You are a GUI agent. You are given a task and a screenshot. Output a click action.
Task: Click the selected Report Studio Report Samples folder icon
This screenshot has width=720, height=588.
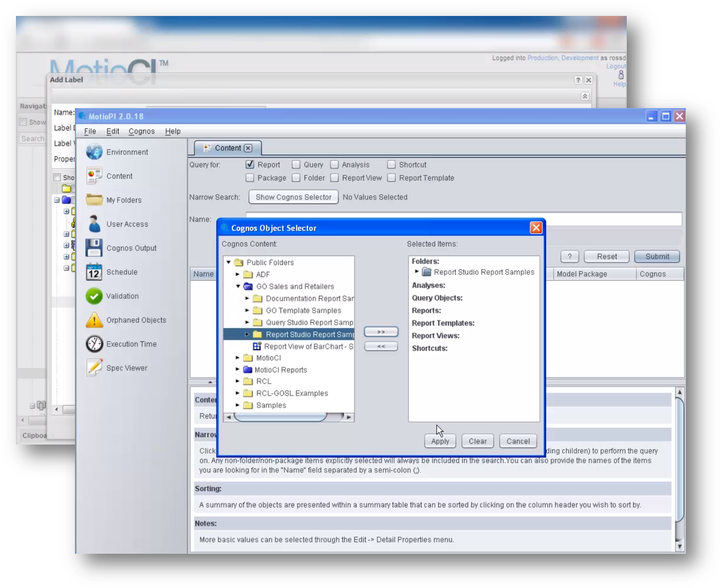257,335
